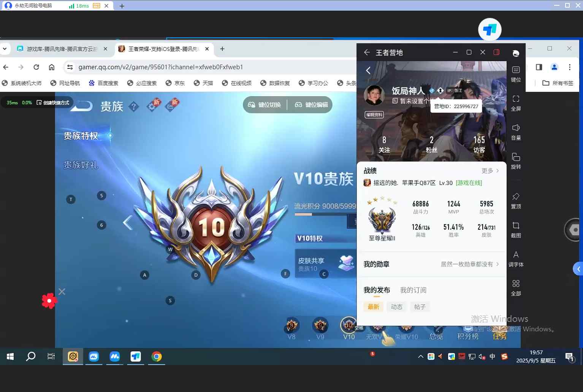This screenshot has height=392, width=583.
Task: Go back in 王者营地 title bar
Action: [x=367, y=52]
